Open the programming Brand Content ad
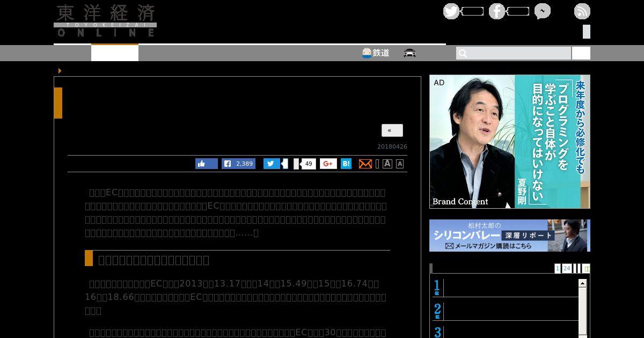644x338 pixels. (x=510, y=142)
